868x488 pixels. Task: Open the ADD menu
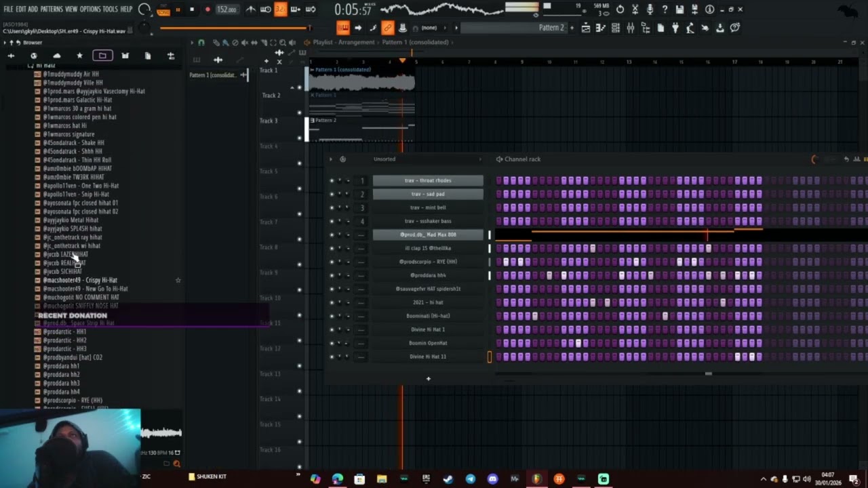pyautogui.click(x=33, y=9)
